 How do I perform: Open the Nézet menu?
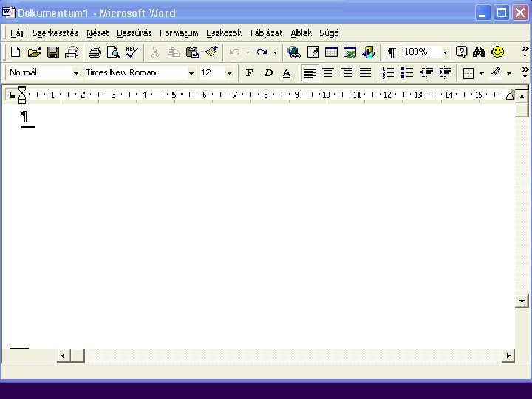(98, 33)
